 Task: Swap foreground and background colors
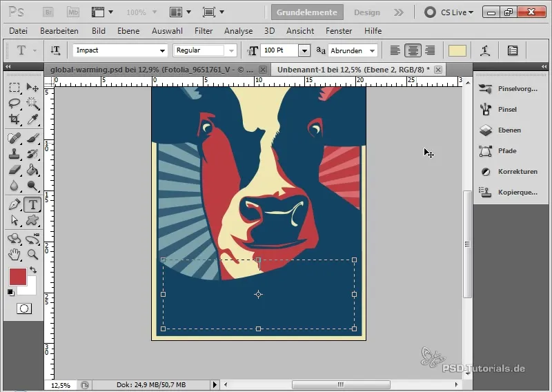[33, 270]
